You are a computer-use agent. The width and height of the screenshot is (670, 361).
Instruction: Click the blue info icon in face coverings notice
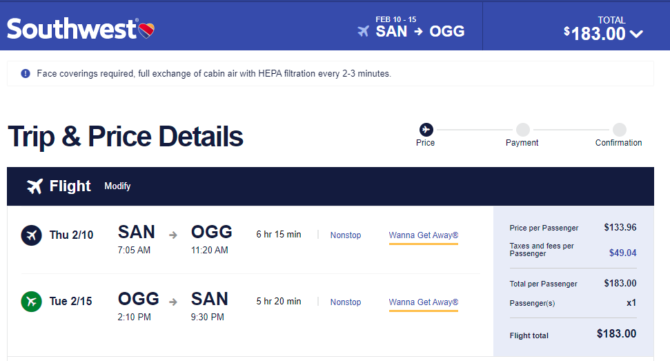click(26, 73)
